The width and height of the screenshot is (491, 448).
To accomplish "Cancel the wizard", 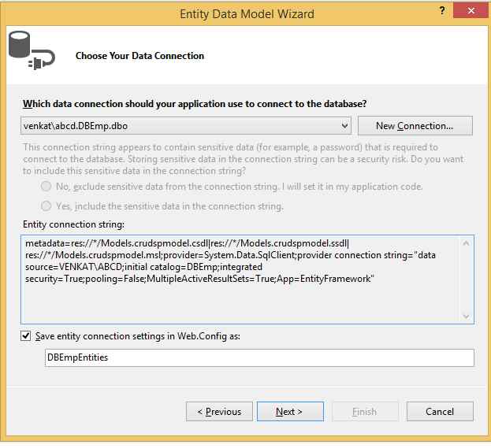I will 439,412.
